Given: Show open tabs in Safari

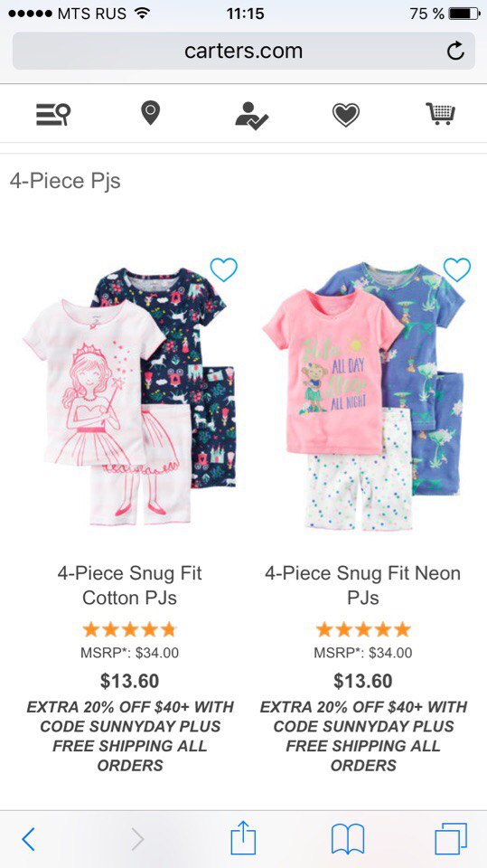Looking at the screenshot, I should point(451,839).
